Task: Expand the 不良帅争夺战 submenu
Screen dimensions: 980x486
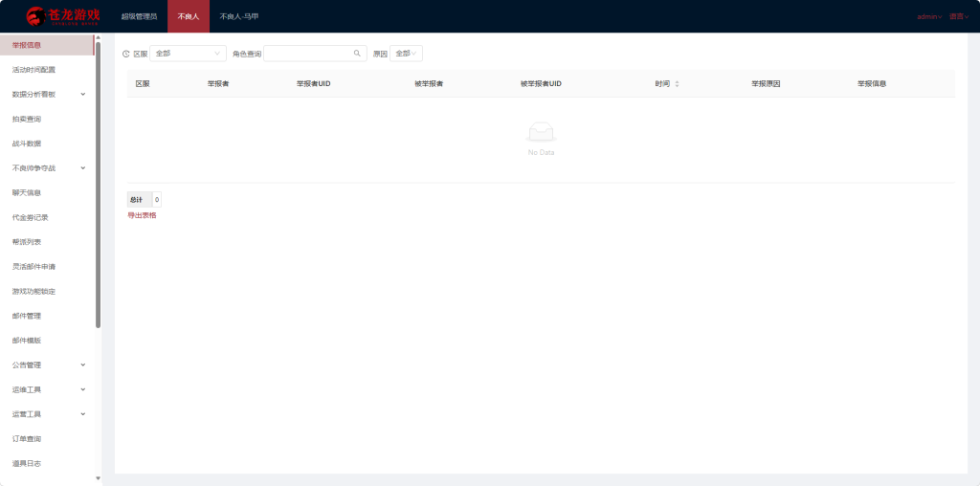Action: [49, 168]
